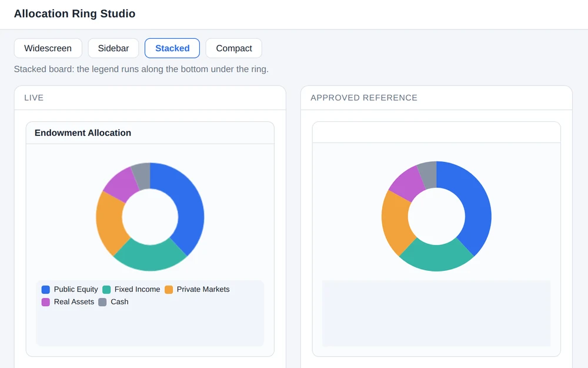Click the blue segment of the Approved Reference ring

[x=475, y=203]
